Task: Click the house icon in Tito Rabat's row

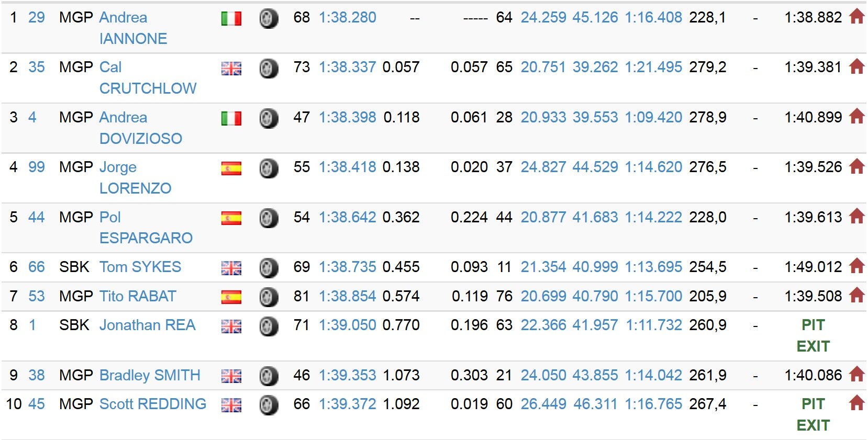Action: click(x=856, y=295)
